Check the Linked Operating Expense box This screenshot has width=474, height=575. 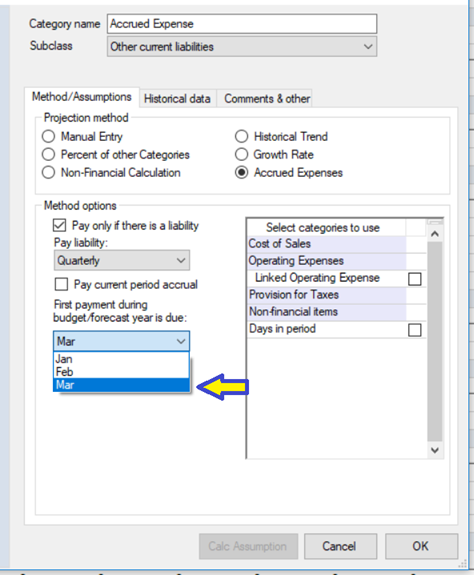coord(415,279)
